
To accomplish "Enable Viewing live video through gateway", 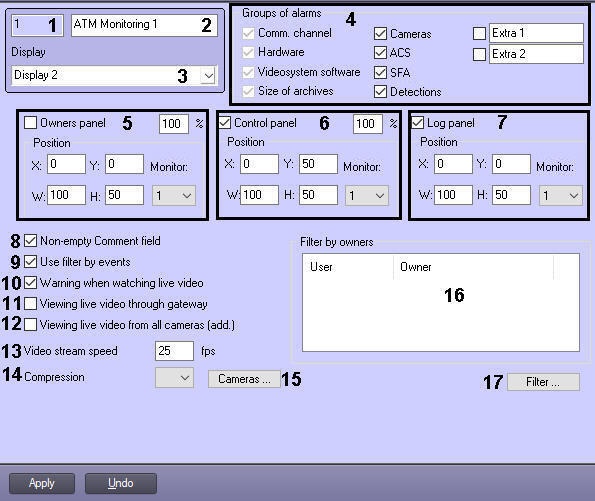I will [x=30, y=304].
